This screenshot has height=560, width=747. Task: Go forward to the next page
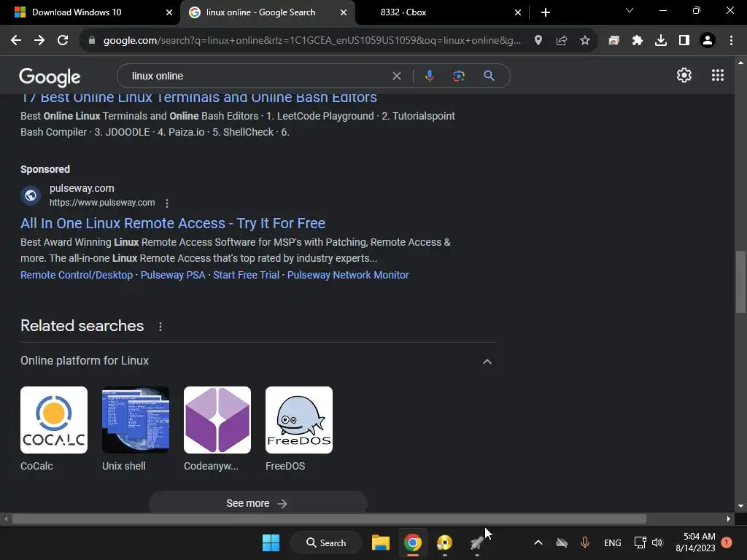pos(39,41)
